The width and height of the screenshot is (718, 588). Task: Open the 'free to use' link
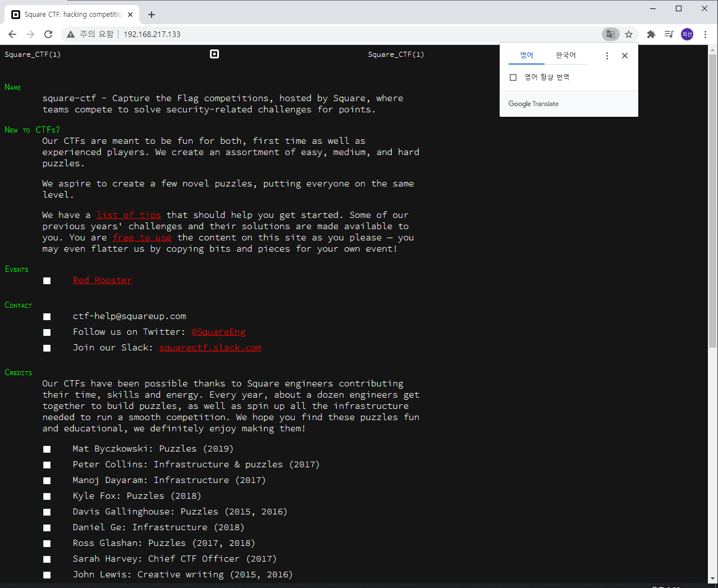(143, 238)
